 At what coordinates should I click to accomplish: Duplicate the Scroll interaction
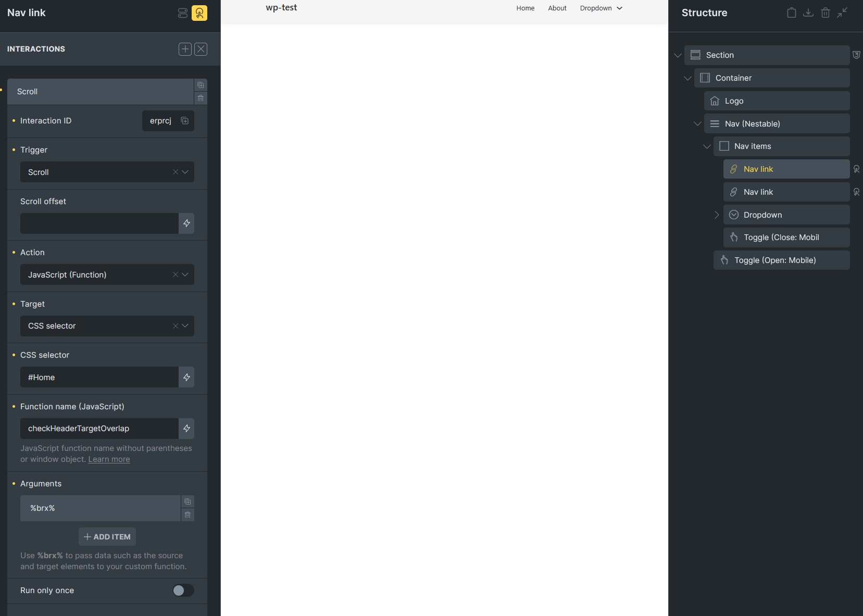[201, 85]
